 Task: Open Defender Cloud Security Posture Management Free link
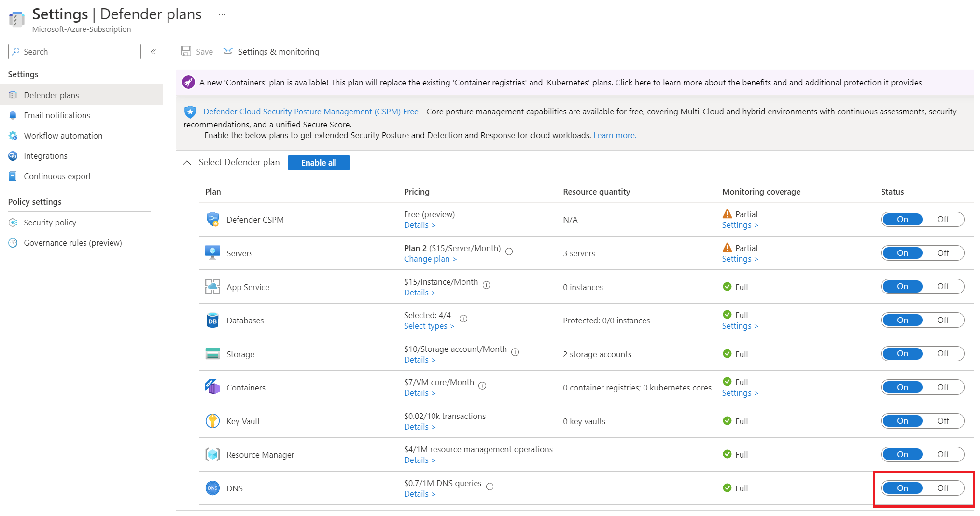(x=311, y=112)
